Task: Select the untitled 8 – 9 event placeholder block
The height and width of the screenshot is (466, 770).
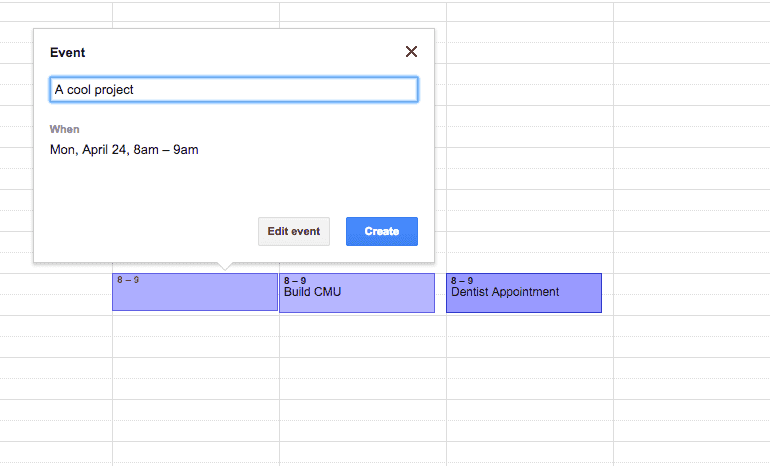Action: pyautogui.click(x=194, y=295)
